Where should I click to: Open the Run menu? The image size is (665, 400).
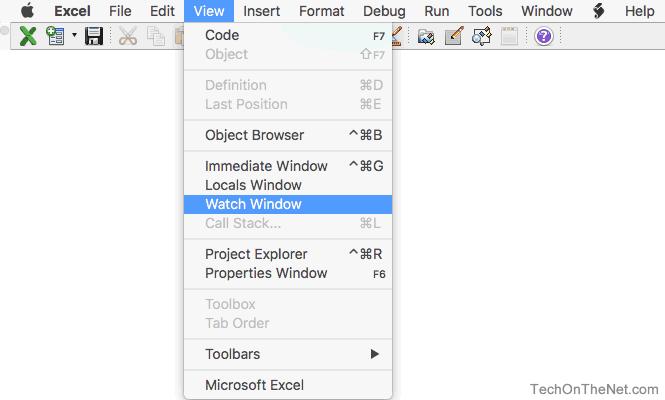tap(436, 11)
